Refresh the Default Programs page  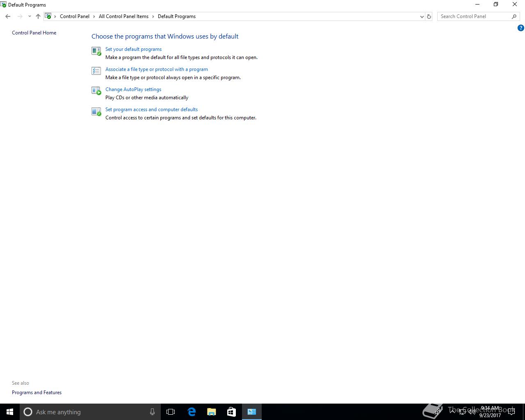point(429,16)
